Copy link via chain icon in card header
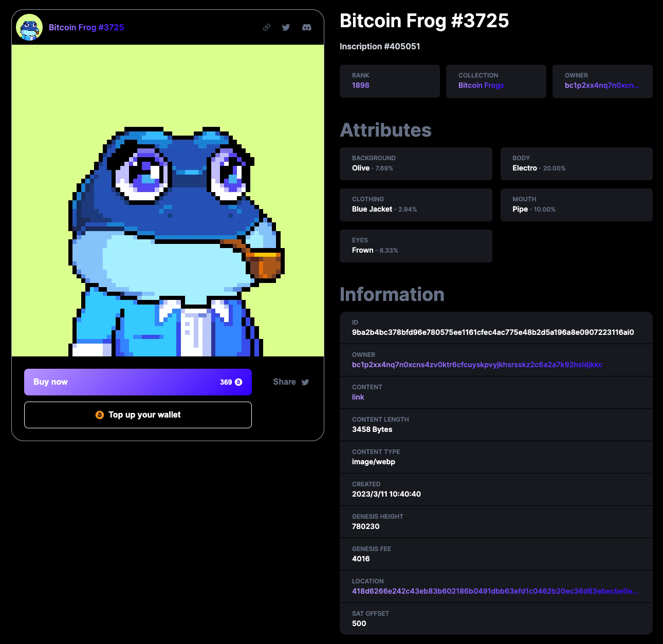 tap(267, 27)
